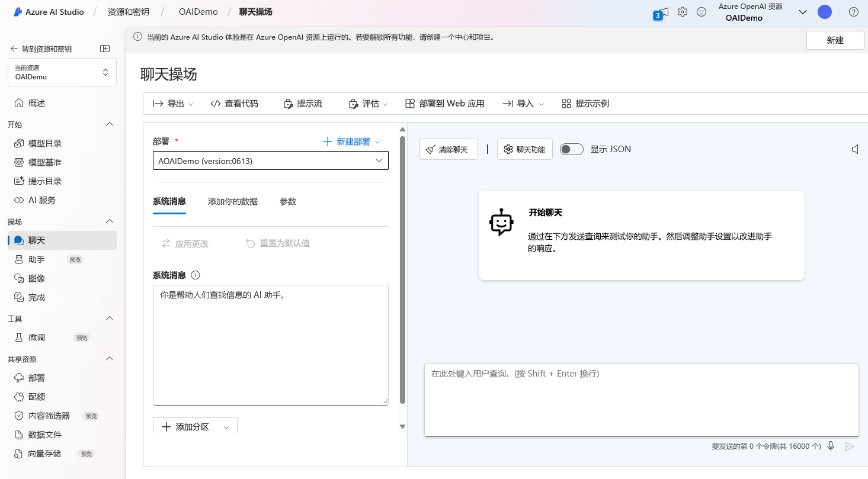Switch to the 参数 tab
This screenshot has width=868, height=479.
tap(288, 201)
